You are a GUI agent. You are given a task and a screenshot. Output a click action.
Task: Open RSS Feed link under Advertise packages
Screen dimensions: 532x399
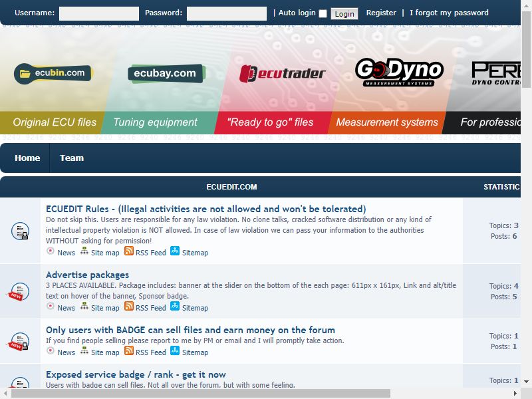pos(151,308)
